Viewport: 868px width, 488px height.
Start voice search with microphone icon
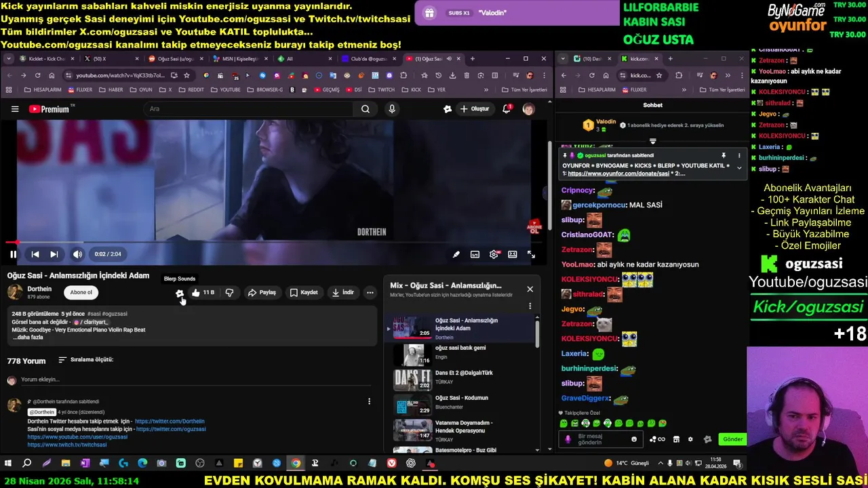pyautogui.click(x=392, y=109)
